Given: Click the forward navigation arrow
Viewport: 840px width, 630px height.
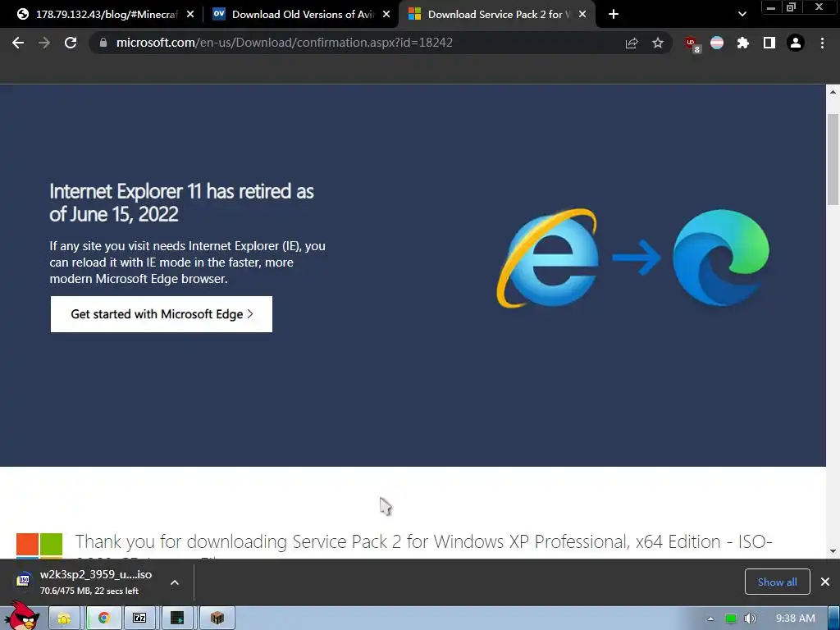Looking at the screenshot, I should coord(44,43).
